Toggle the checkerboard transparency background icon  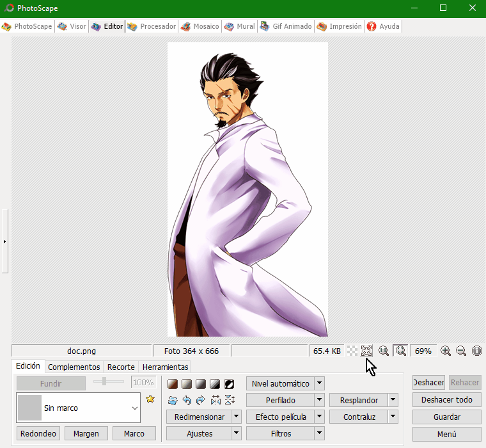tap(352, 351)
